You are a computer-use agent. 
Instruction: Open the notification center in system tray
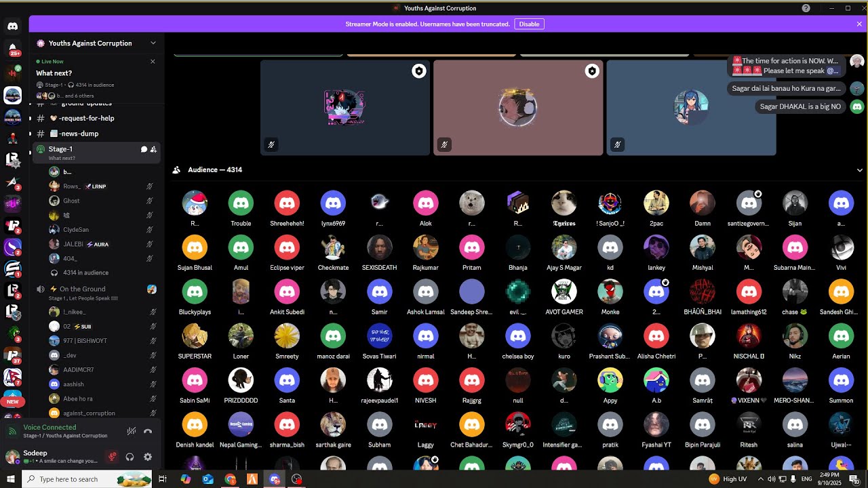pyautogui.click(x=854, y=479)
